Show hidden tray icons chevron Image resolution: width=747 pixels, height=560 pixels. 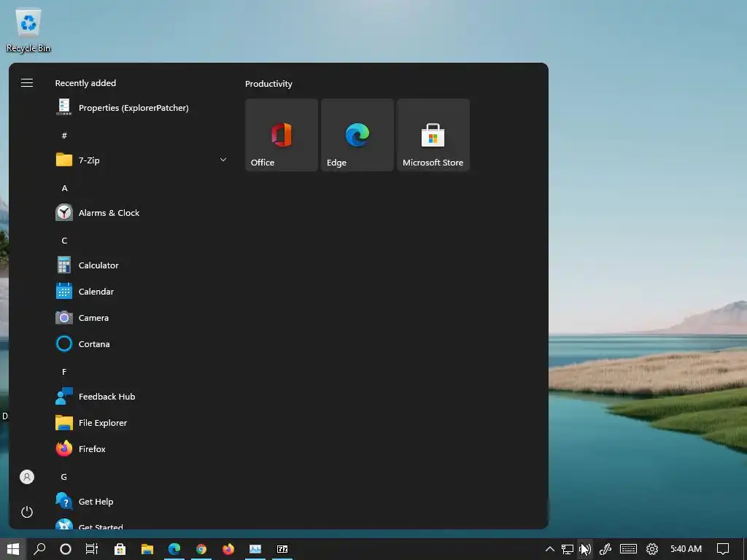(x=550, y=549)
